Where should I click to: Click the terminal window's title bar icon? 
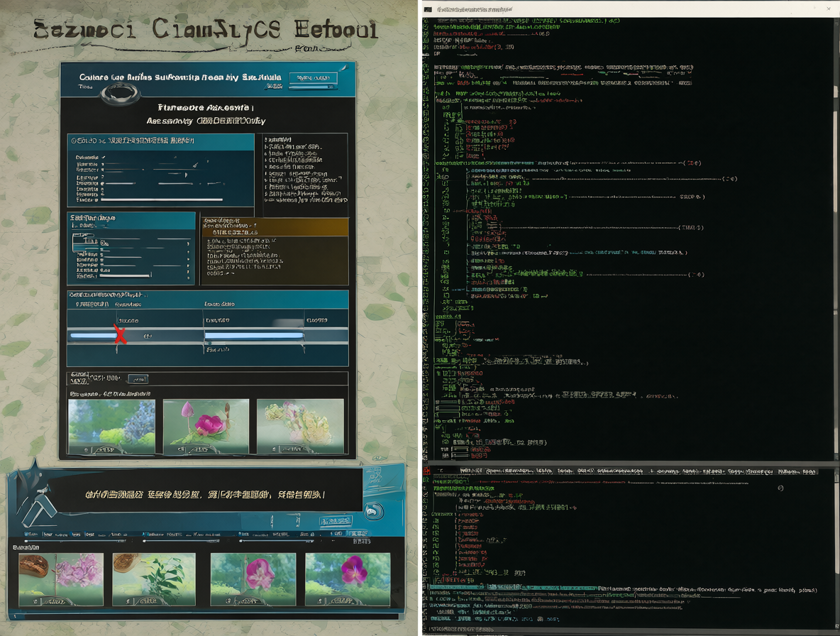[x=428, y=9]
